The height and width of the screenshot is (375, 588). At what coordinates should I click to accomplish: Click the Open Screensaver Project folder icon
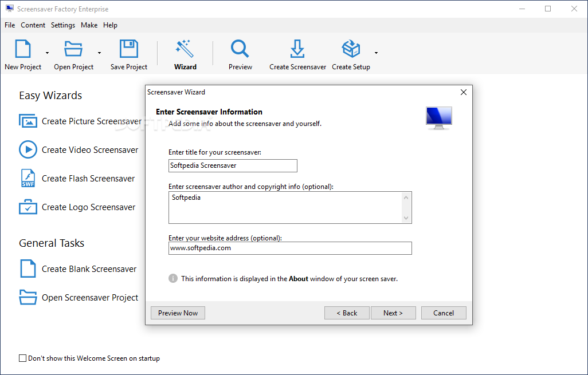pos(28,297)
